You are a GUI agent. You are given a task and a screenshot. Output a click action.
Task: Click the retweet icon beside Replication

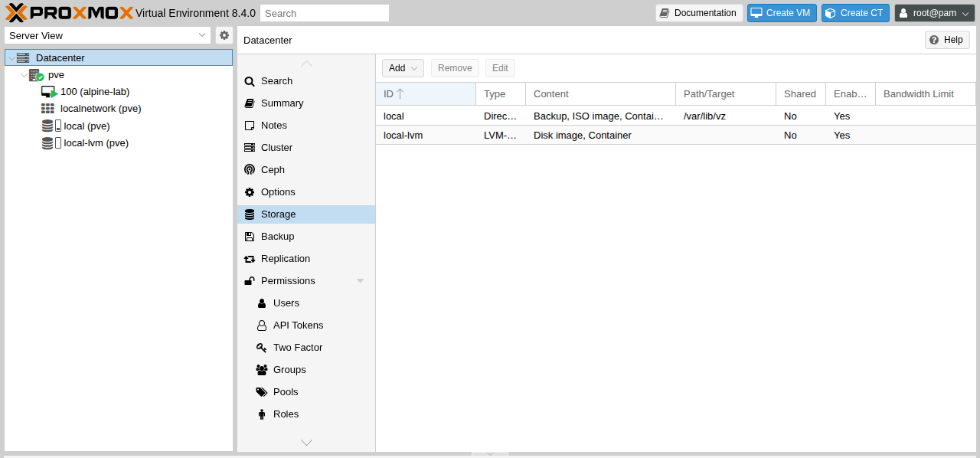[x=249, y=259]
